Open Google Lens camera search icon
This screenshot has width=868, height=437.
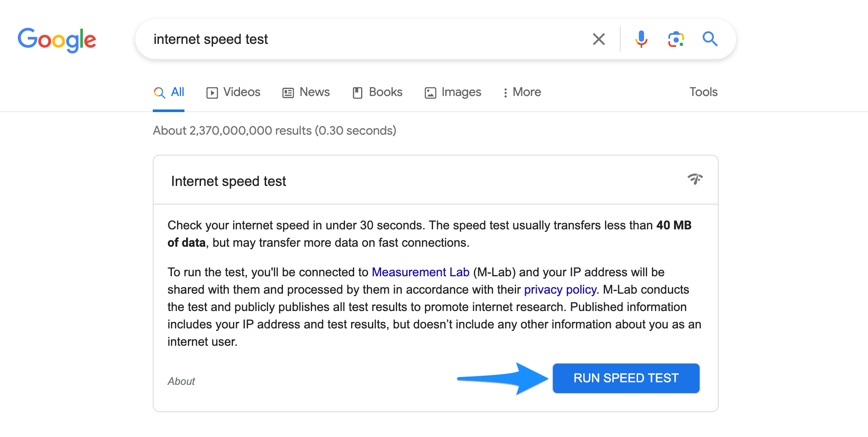676,39
